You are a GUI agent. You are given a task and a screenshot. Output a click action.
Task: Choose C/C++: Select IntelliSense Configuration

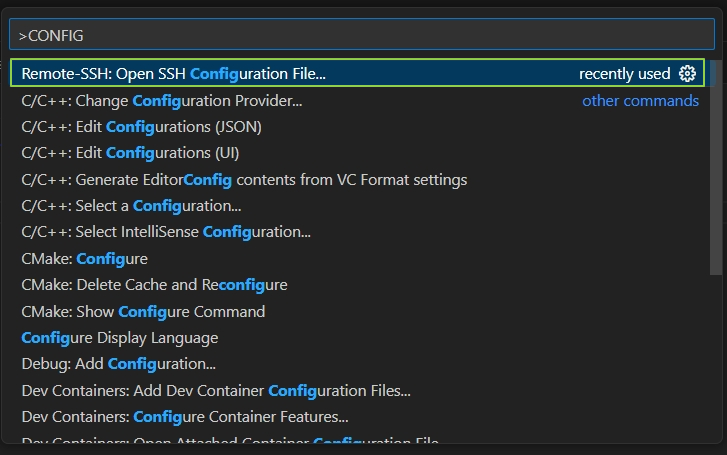click(357, 232)
